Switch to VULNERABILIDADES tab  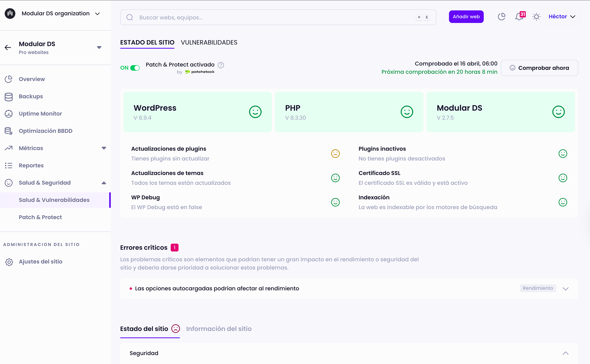[x=209, y=43]
